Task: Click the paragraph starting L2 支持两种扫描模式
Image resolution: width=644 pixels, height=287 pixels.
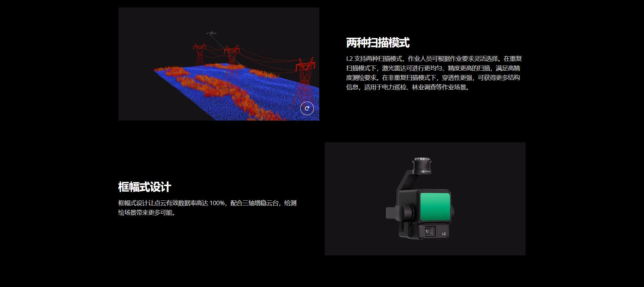Action: pyautogui.click(x=434, y=73)
